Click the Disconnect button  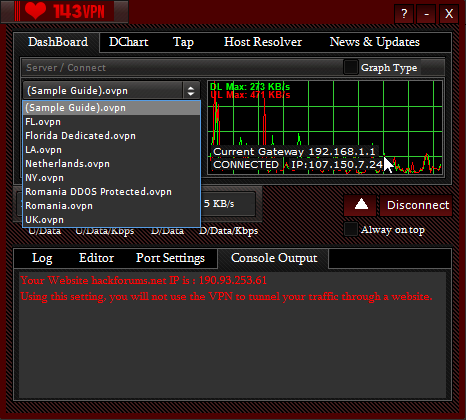(416, 205)
